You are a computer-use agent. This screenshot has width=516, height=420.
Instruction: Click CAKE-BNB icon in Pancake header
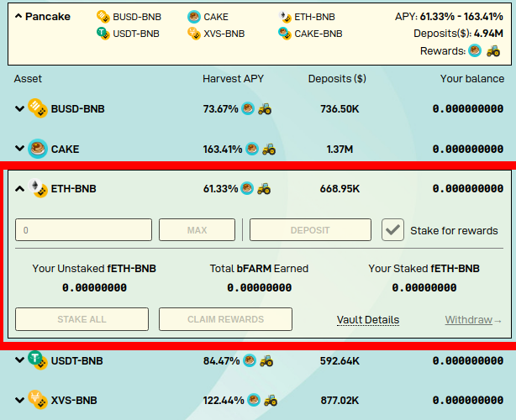point(284,34)
